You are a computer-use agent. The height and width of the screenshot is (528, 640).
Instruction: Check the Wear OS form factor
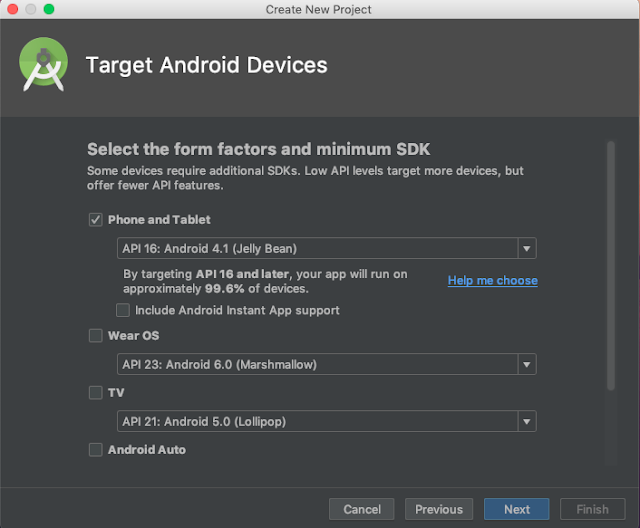(x=96, y=336)
